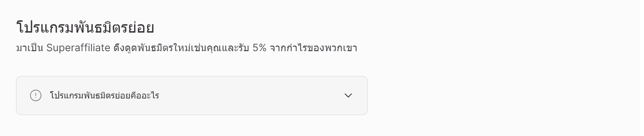Toggle the sub-affiliate program explanation dropdown arrow

348,95
